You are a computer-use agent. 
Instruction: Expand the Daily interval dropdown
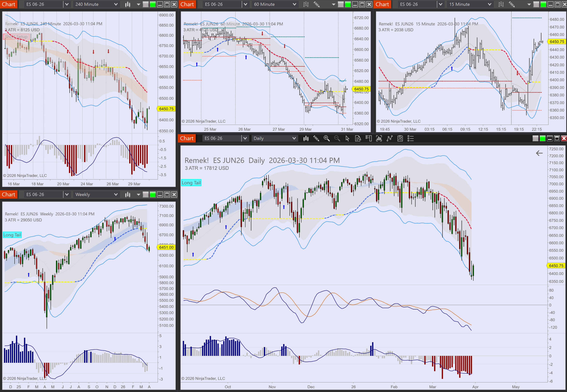pos(294,139)
